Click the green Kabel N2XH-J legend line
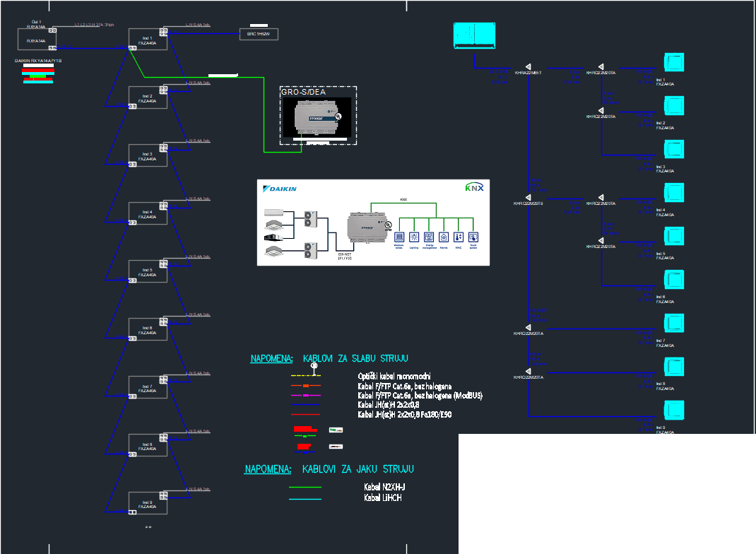The image size is (756, 554). click(x=305, y=487)
